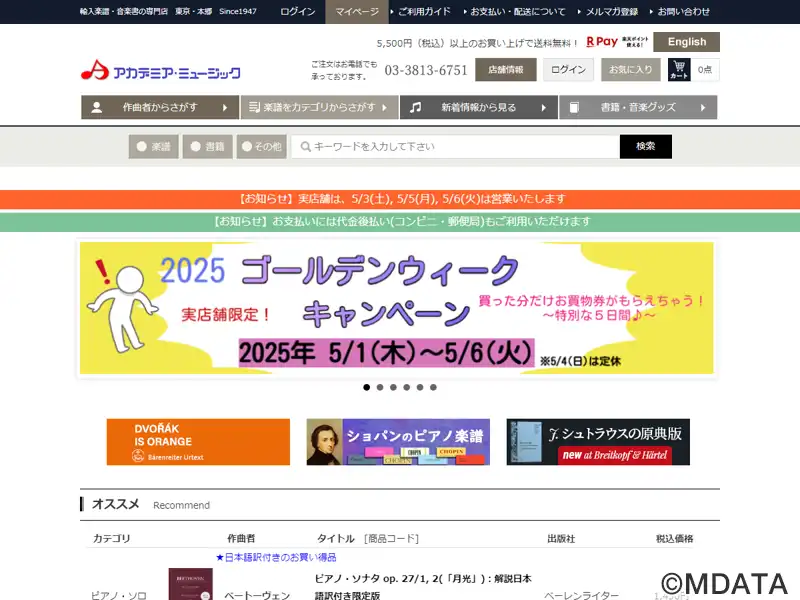Select first carousel dot
Image resolution: width=800 pixels, height=600 pixels.
tap(366, 387)
